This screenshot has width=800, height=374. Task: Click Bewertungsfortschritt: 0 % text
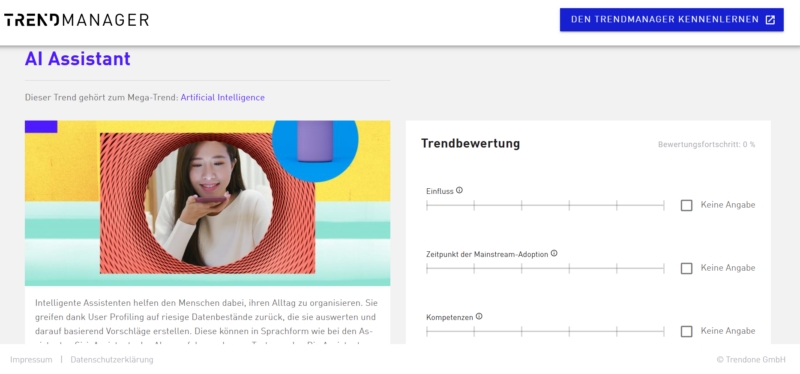[707, 144]
